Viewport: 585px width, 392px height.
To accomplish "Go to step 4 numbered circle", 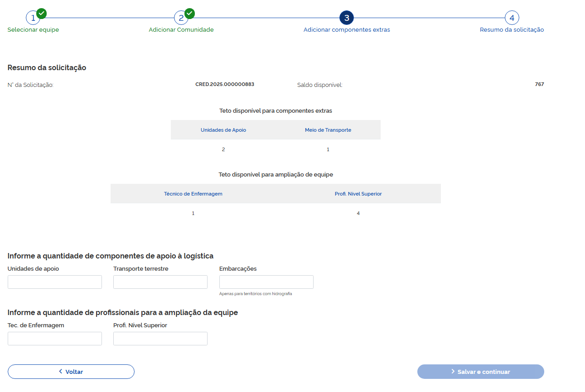I will [x=512, y=18].
